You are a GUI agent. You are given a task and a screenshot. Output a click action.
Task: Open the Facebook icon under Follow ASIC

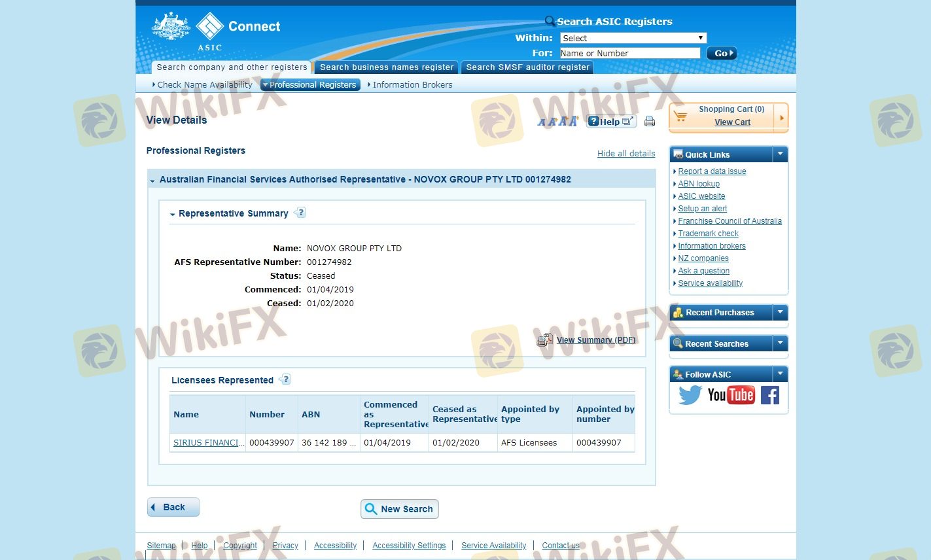(769, 395)
